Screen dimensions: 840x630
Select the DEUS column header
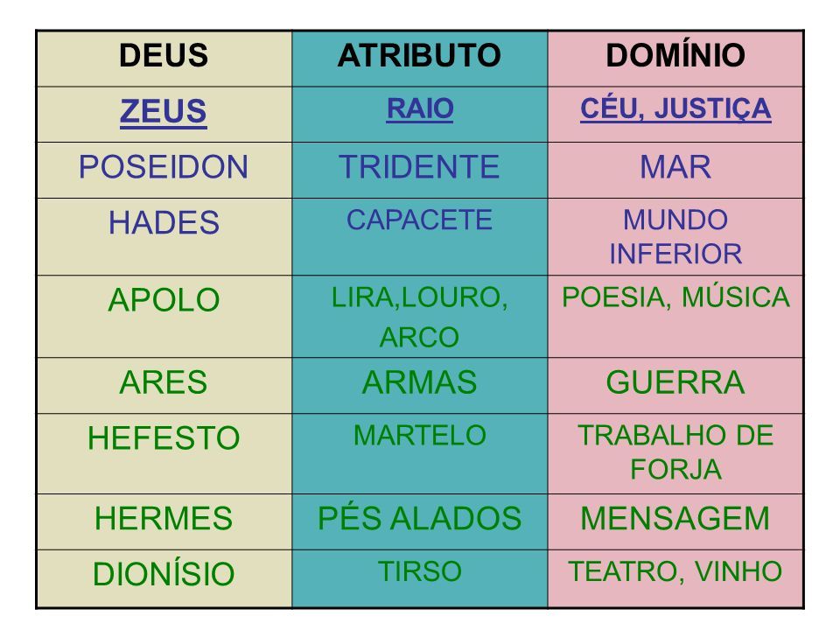tap(164, 59)
